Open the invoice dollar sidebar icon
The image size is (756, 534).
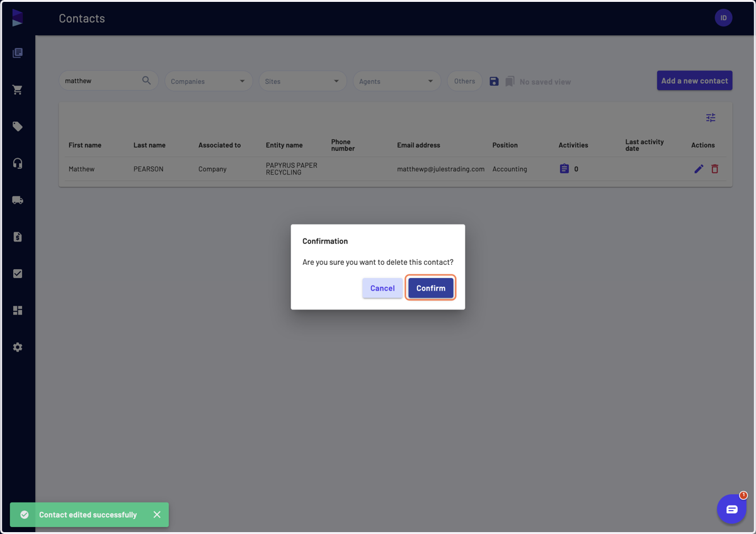click(18, 237)
